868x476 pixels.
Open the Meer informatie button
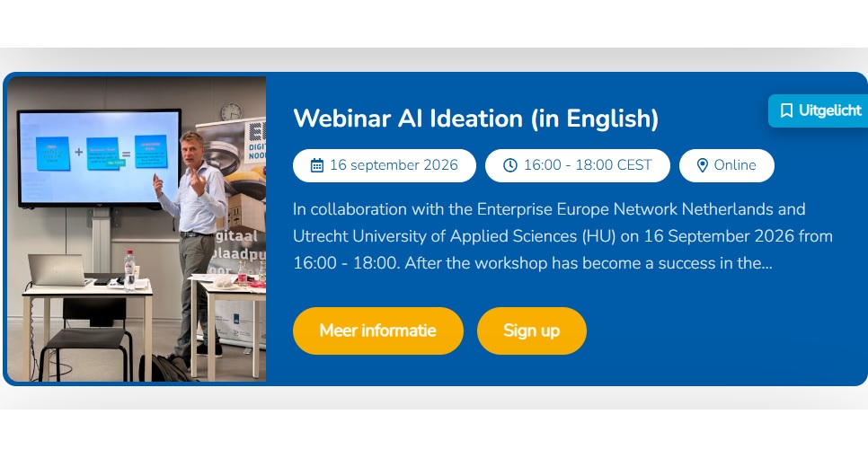tap(378, 331)
